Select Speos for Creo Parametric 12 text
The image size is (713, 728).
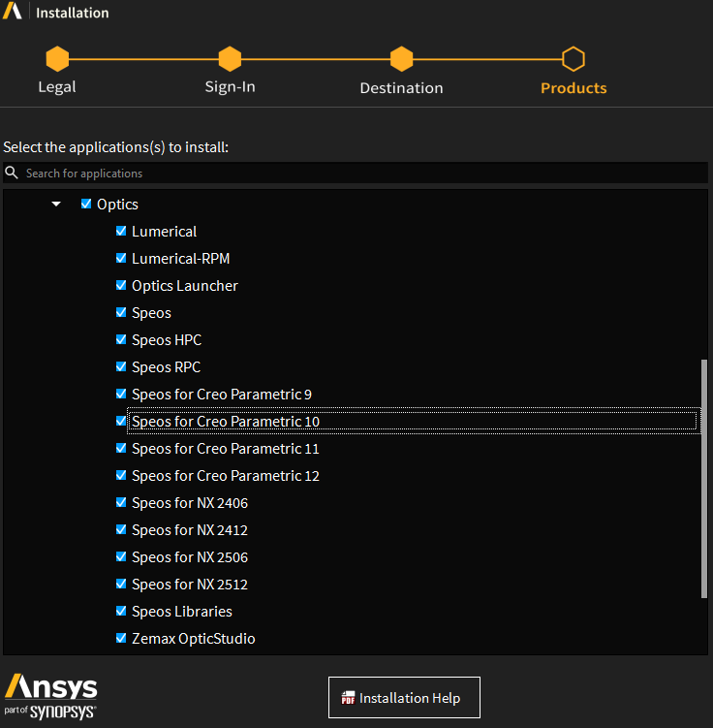click(x=226, y=475)
